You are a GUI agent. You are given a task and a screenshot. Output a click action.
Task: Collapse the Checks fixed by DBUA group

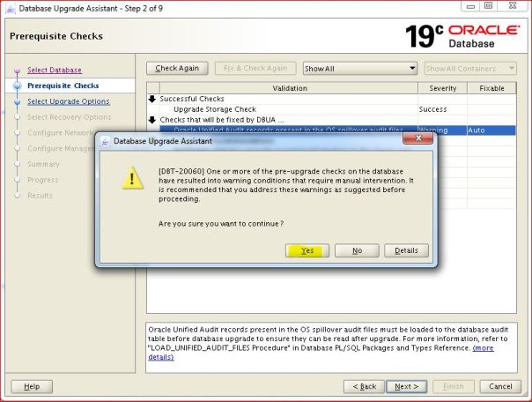[x=152, y=119]
